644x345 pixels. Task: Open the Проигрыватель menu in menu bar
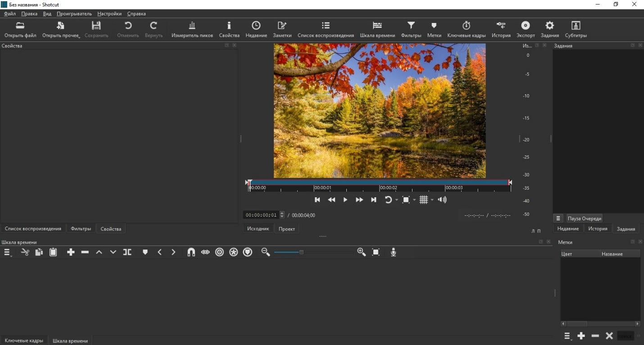[x=74, y=14]
